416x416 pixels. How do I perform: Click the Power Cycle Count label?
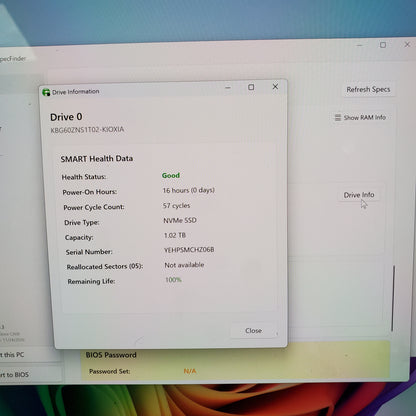pyautogui.click(x=94, y=207)
